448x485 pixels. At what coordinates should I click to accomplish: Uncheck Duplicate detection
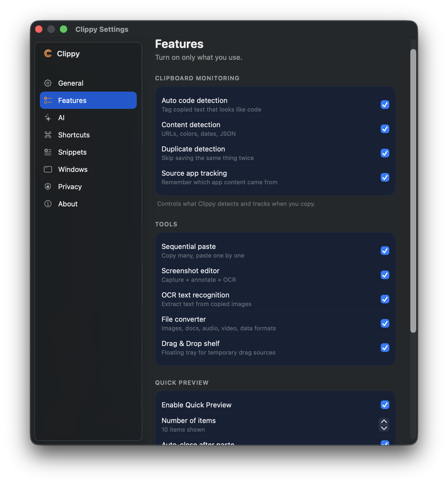[385, 153]
